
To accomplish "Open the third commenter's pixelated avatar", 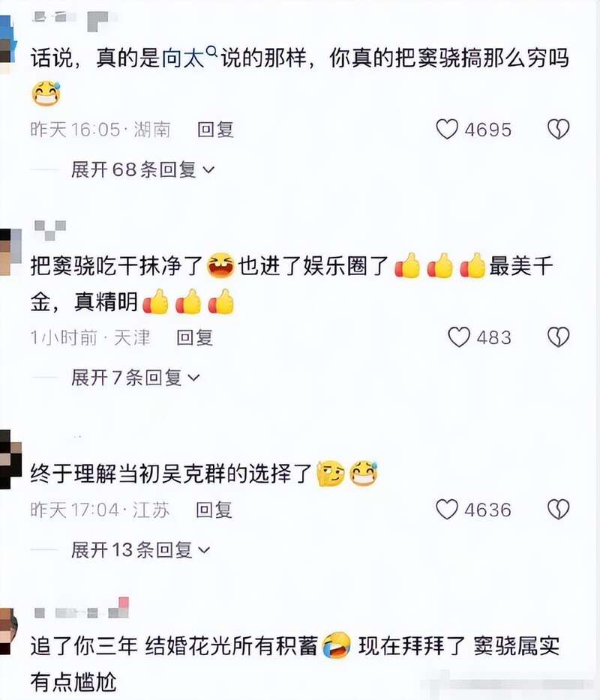I will click(x=10, y=459).
